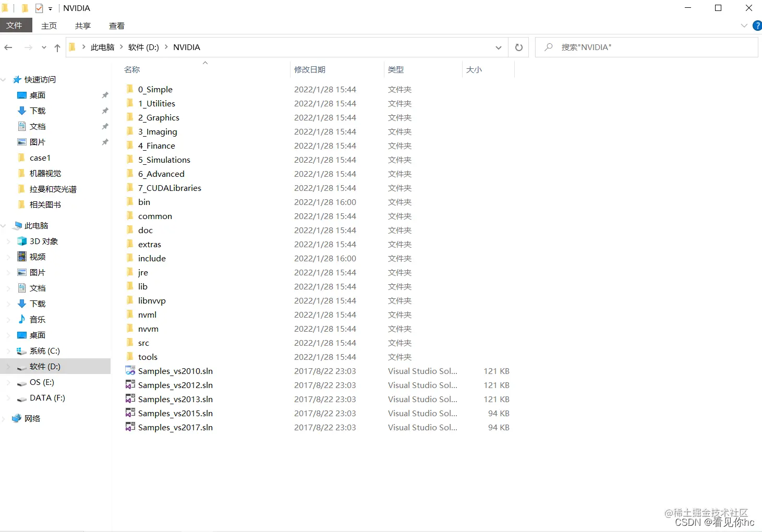Click the 网络 network icon
The image size is (762, 532).
[17, 418]
